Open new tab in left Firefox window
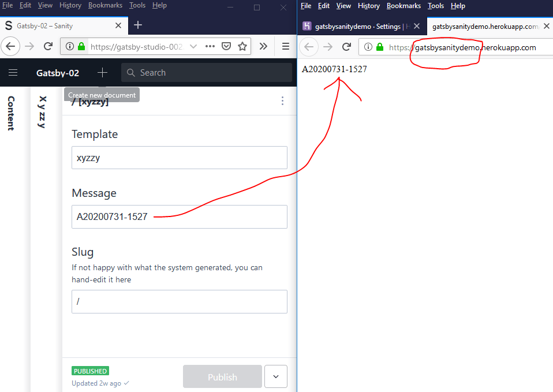 138,25
